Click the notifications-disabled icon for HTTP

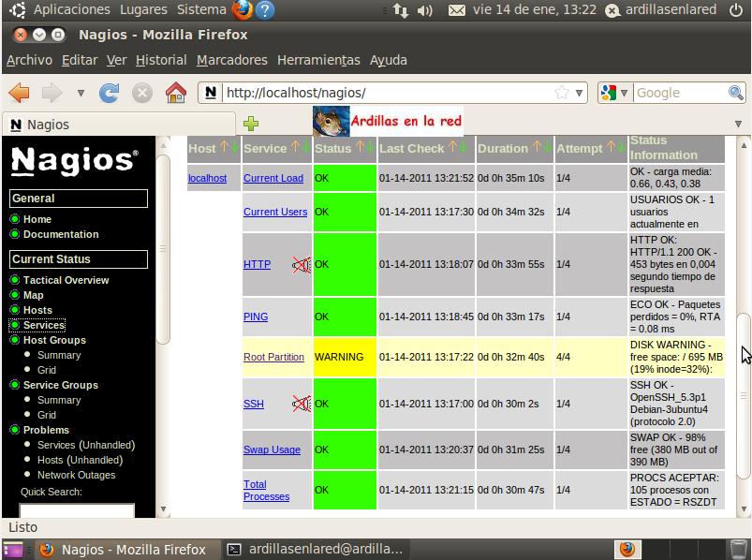click(x=302, y=265)
